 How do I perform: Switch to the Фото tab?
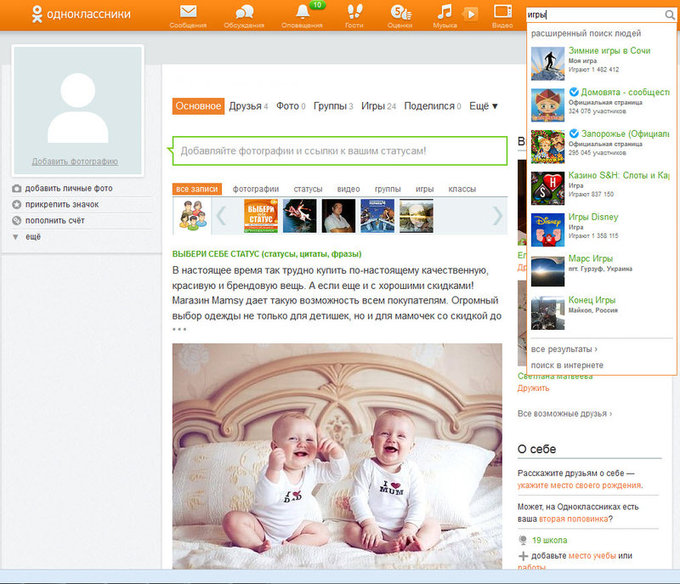(x=291, y=106)
